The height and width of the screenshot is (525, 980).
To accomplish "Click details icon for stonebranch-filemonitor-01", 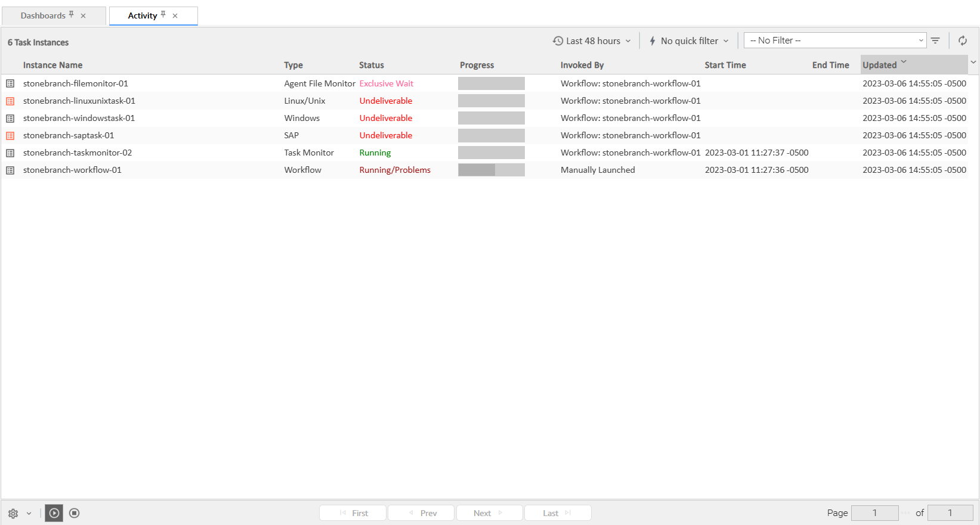I will (10, 84).
